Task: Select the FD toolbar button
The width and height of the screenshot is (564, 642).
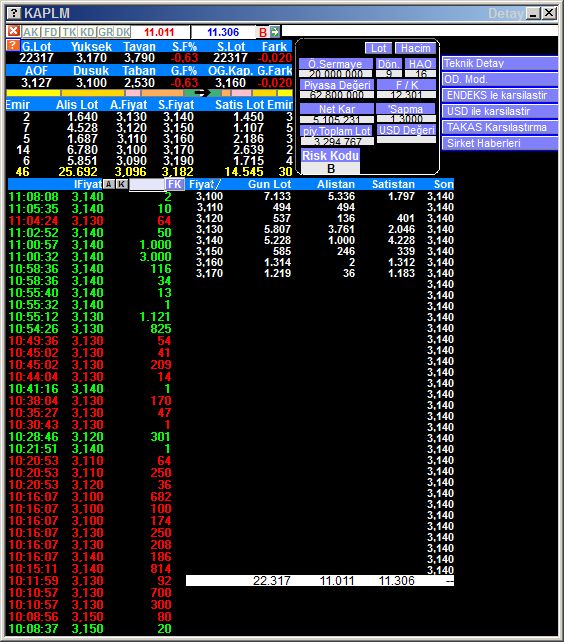Action: click(x=51, y=32)
